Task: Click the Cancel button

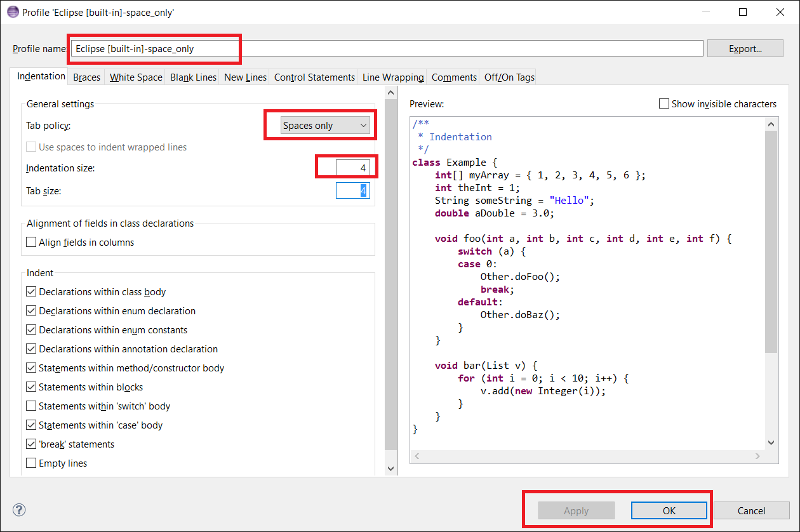Action: tap(752, 510)
